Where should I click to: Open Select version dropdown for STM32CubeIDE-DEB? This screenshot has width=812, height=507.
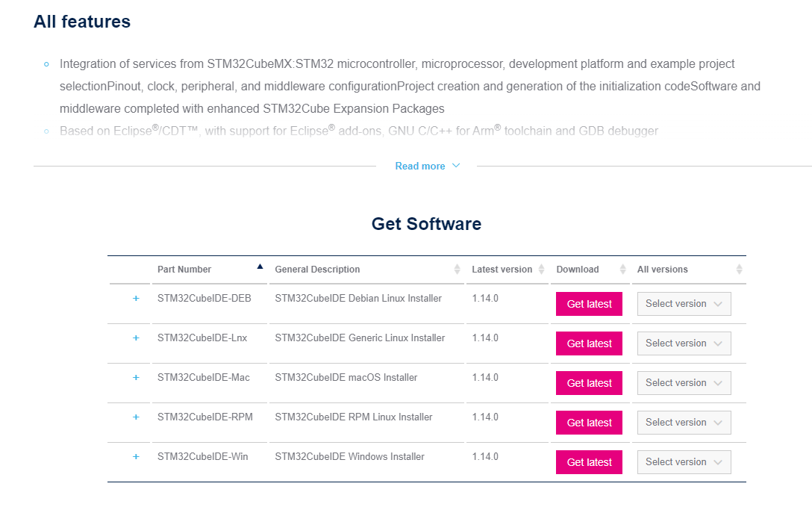[x=684, y=304]
